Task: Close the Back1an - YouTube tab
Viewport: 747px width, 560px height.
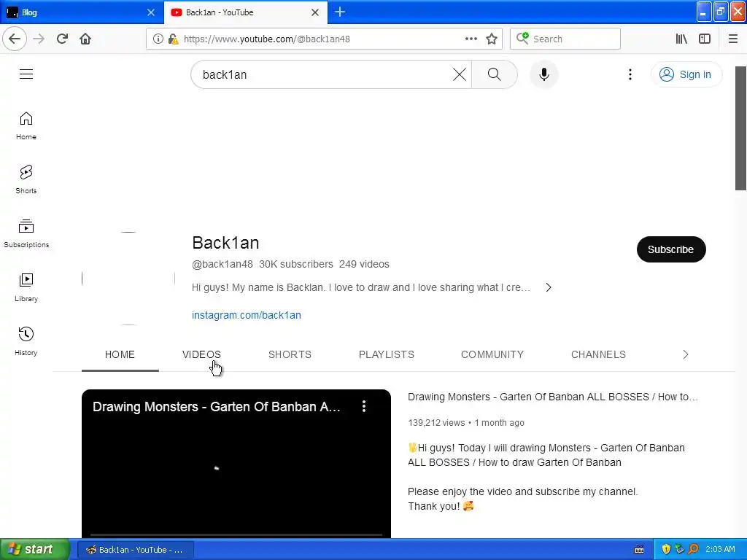Action: (x=315, y=12)
